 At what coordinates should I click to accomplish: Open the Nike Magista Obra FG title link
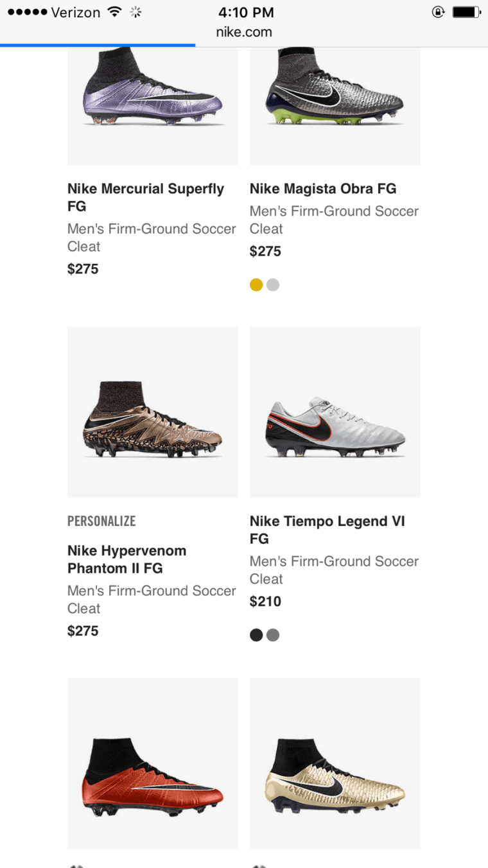pyautogui.click(x=323, y=189)
